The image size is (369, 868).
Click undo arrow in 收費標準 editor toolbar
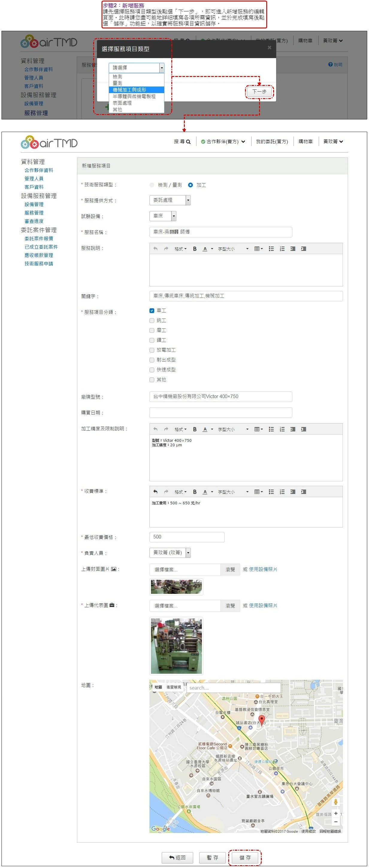pyautogui.click(x=155, y=492)
